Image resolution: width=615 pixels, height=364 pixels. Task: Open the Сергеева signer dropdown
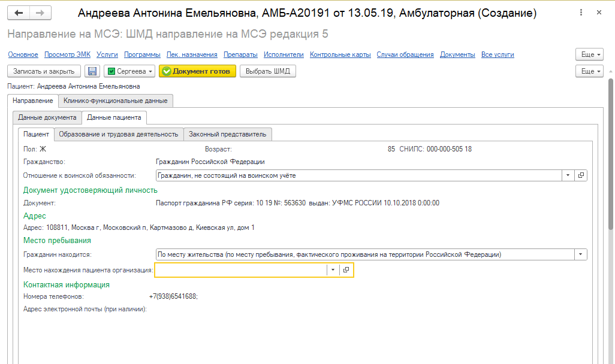point(129,71)
